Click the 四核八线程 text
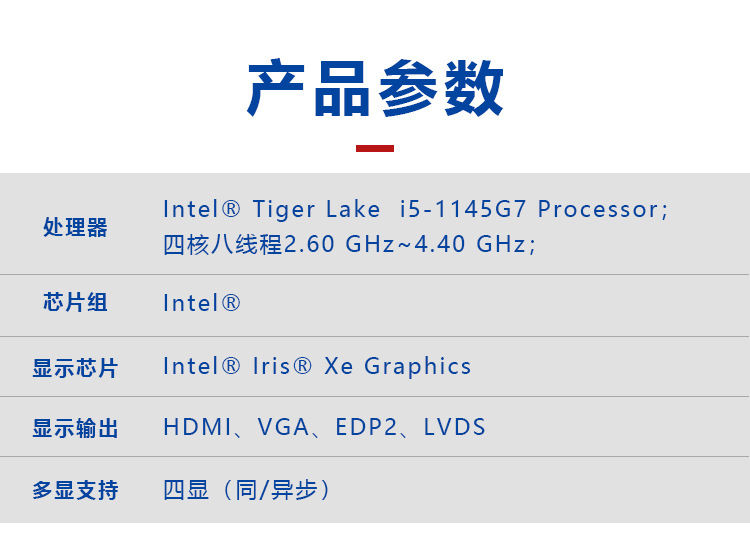The height and width of the screenshot is (553, 750). (223, 244)
